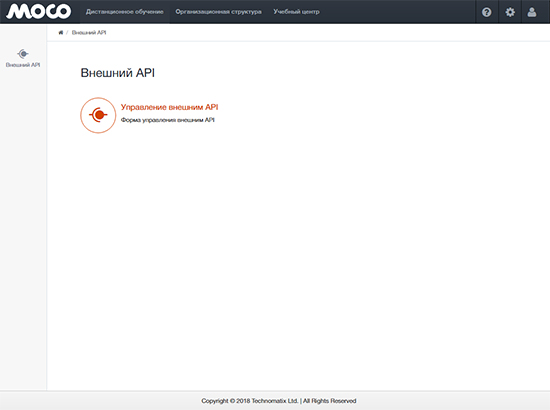This screenshot has height=410, width=550.
Task: Click the Форма управления внешним API description
Action: coord(168,120)
